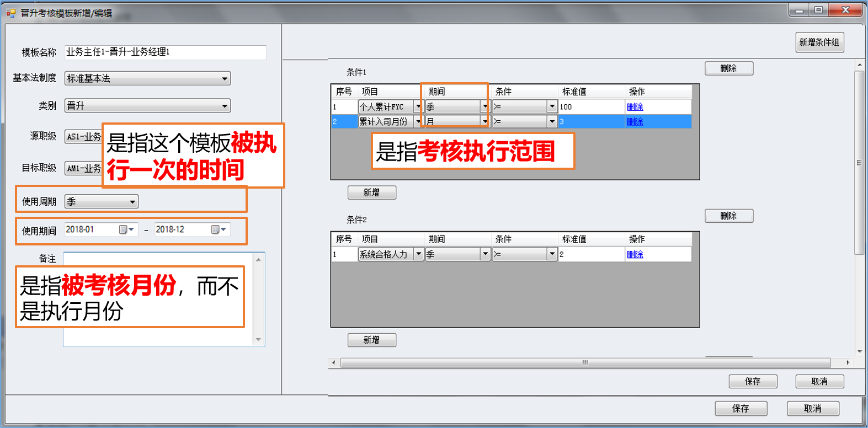Delete the 条件1 group using 删除 button
The image size is (868, 428).
[728, 68]
